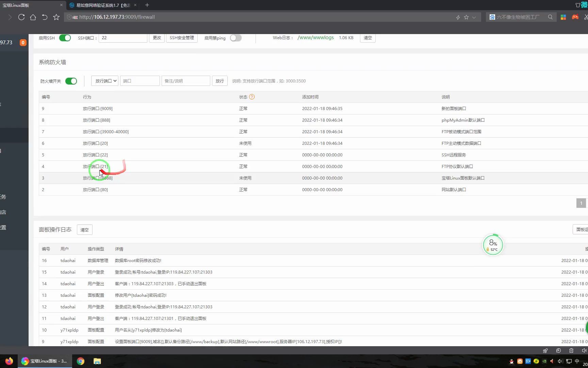Select the 放行端口:[80] rule text
The image size is (588, 368).
click(95, 190)
